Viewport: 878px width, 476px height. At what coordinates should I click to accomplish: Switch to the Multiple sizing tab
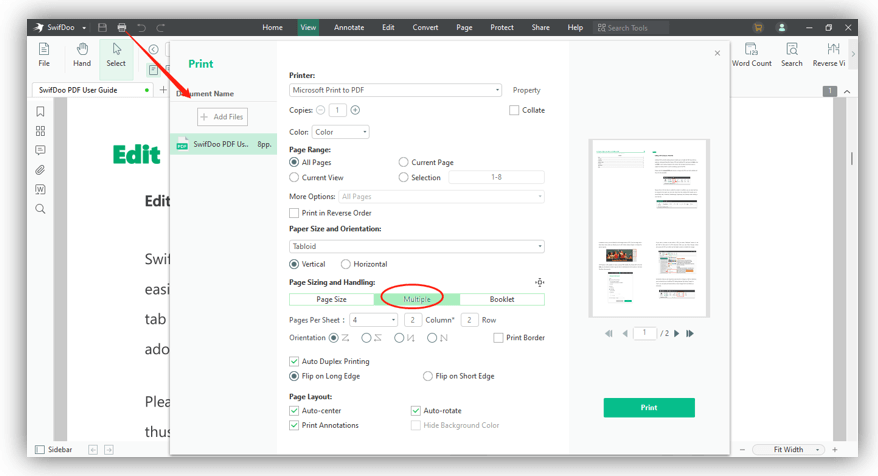click(x=417, y=300)
